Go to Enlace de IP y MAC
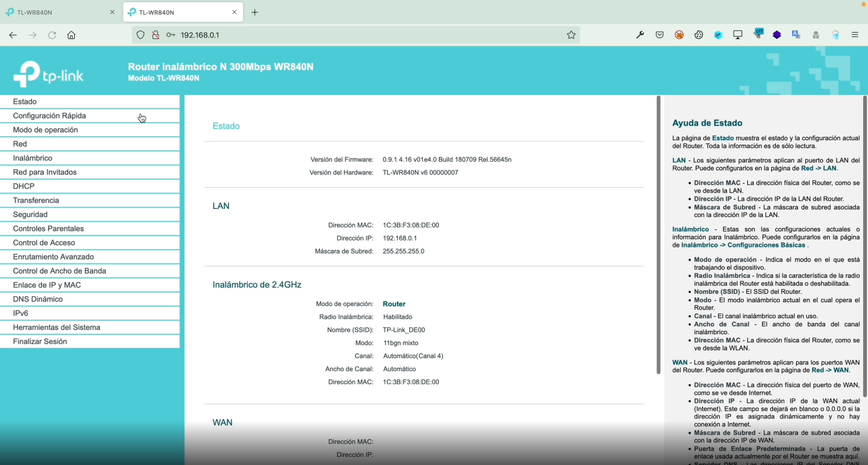 point(90,285)
